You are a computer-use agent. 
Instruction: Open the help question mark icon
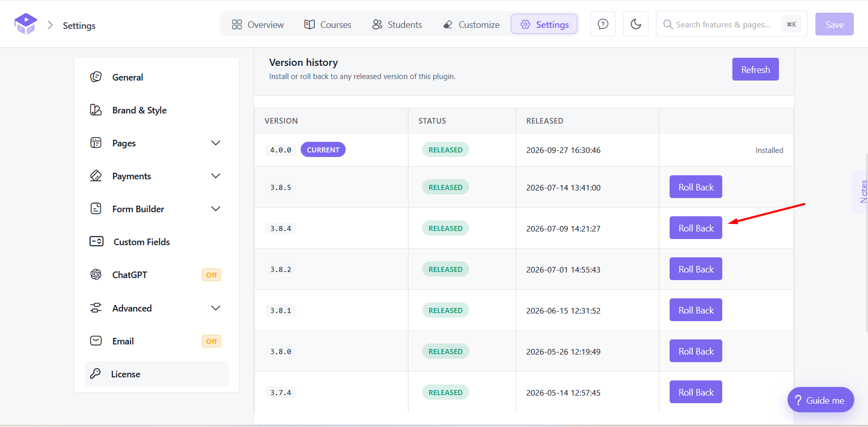(x=603, y=24)
